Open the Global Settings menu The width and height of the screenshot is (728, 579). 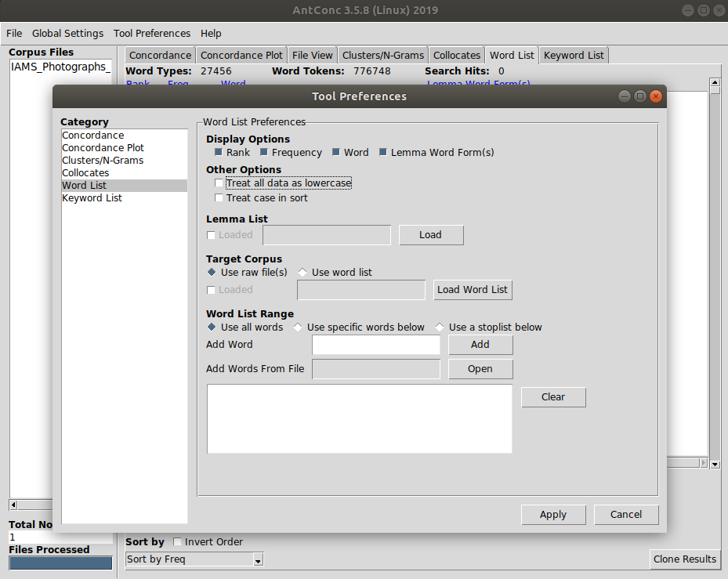[x=68, y=34]
